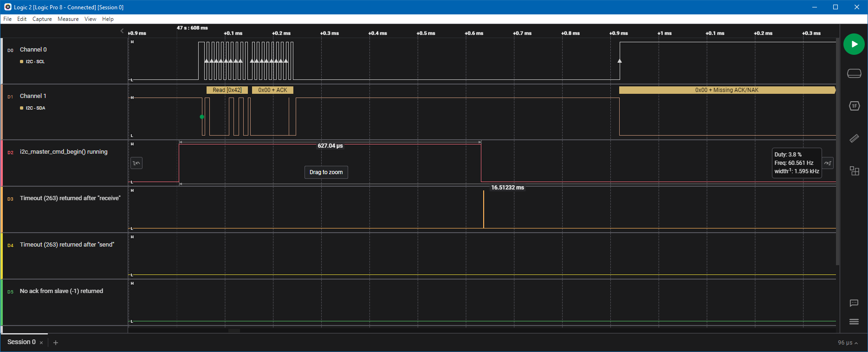Select the Channel 1 label
The width and height of the screenshot is (868, 352).
coord(33,96)
